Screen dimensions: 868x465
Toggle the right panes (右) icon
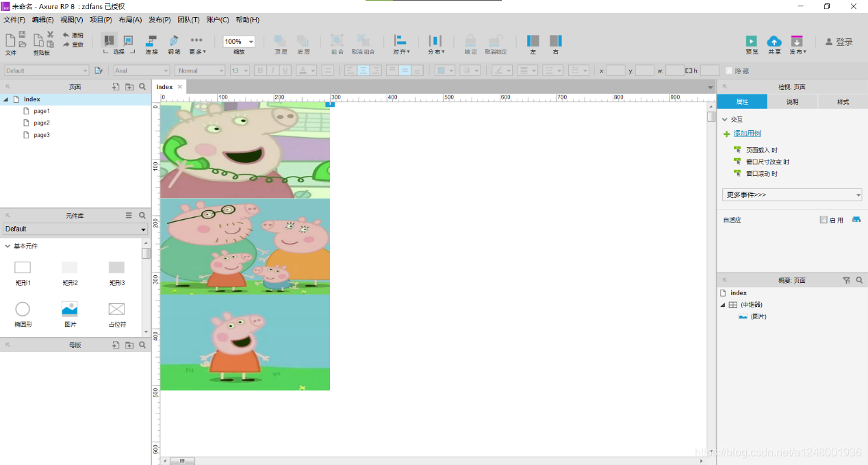click(556, 41)
